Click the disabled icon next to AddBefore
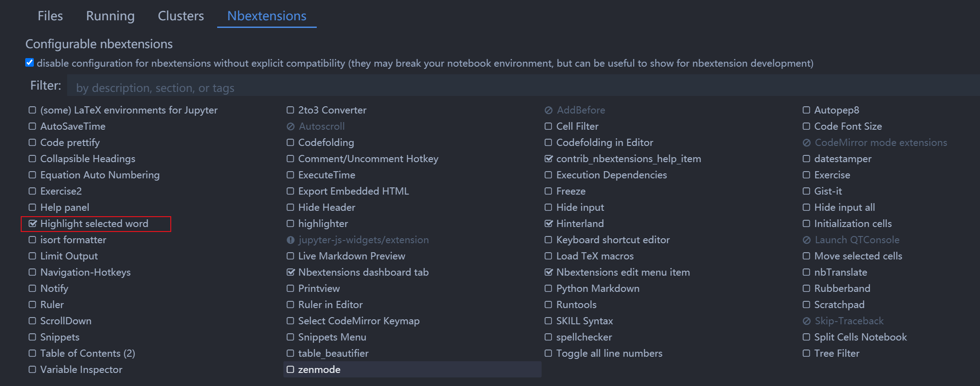 548,110
